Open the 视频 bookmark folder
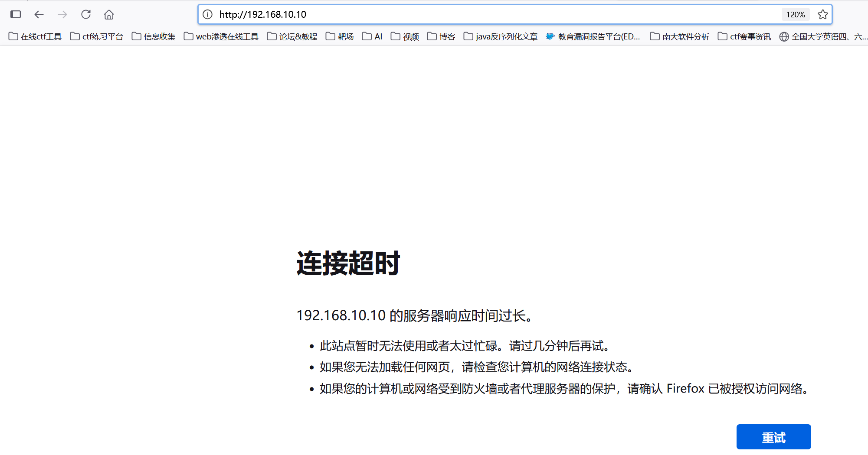868x455 pixels. [x=405, y=36]
